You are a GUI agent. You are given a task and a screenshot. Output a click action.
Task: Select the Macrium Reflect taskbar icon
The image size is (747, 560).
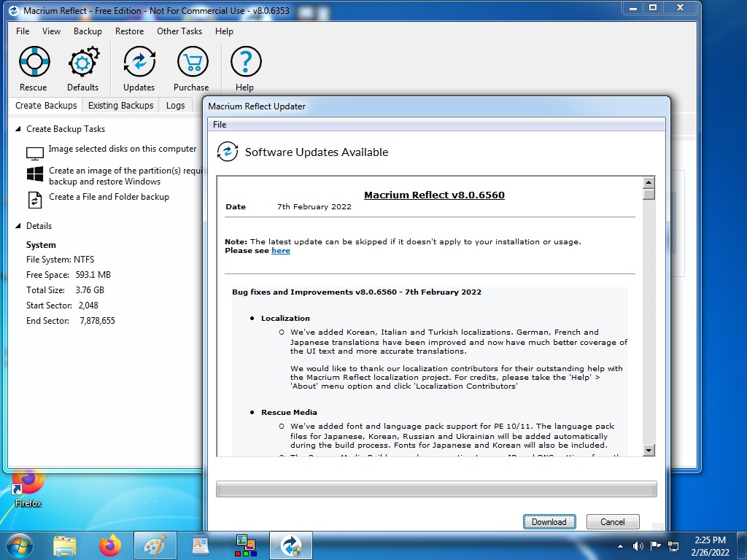pos(291,545)
